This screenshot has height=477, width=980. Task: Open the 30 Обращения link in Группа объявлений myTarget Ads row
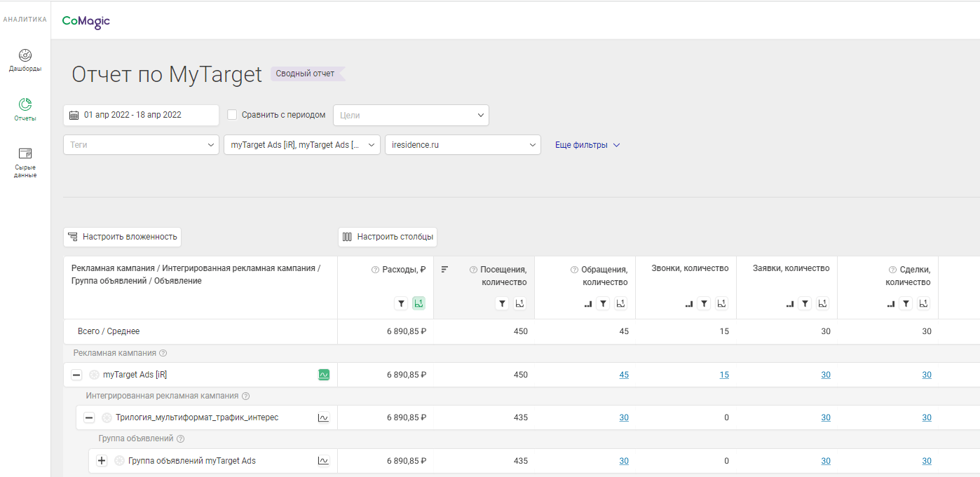click(624, 460)
